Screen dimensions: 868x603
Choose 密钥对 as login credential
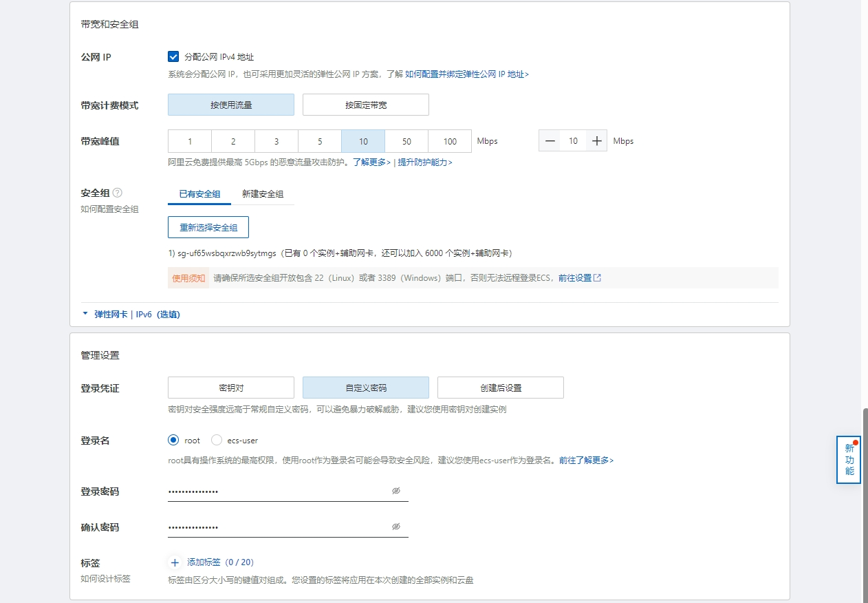[230, 387]
